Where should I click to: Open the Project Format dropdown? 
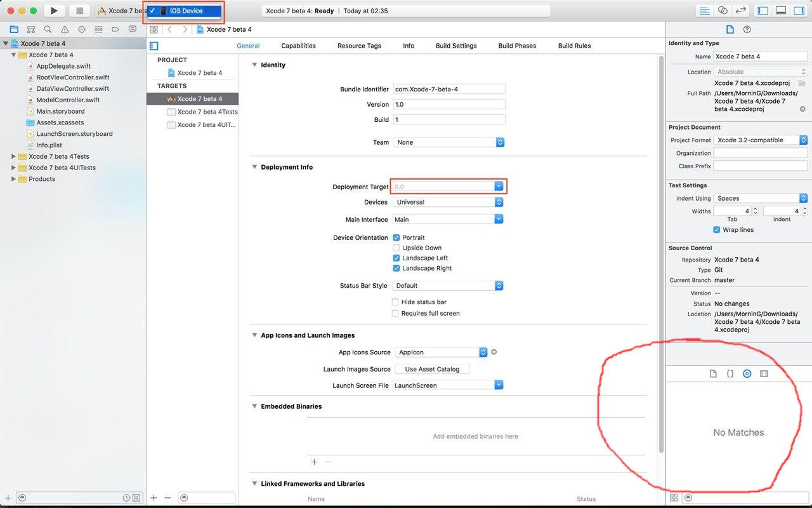(761, 140)
